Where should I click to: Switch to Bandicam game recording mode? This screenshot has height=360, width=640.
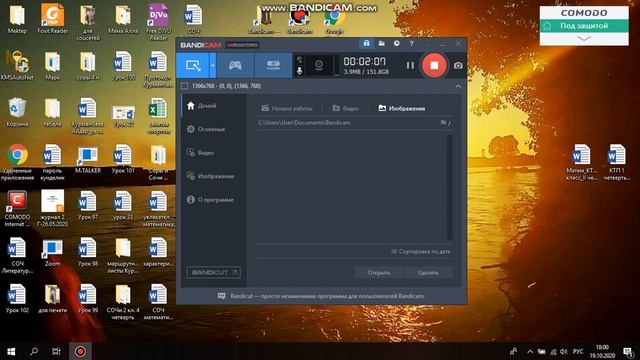pos(235,65)
